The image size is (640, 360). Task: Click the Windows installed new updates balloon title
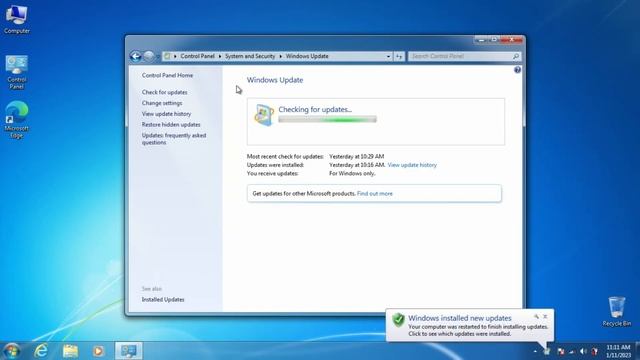(460, 318)
